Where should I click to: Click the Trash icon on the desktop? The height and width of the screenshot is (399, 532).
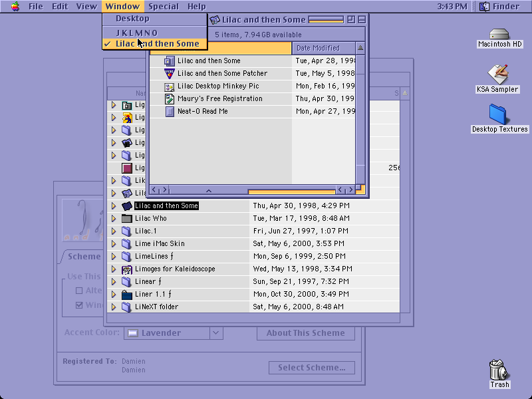499,370
